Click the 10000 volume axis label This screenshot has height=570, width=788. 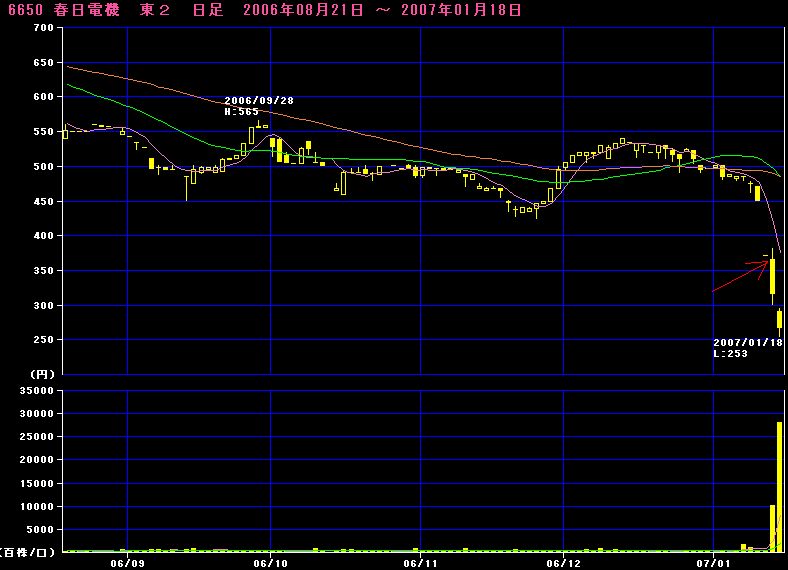coord(37,507)
